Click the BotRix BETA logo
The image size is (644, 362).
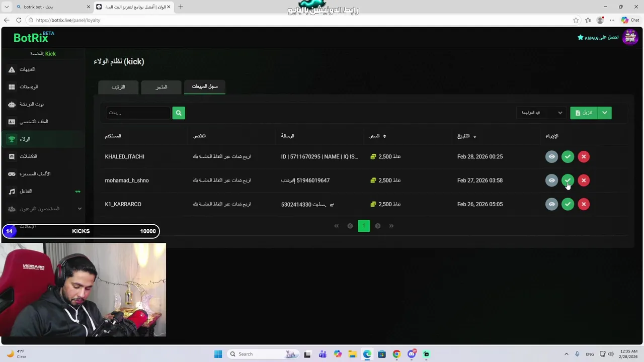point(33,37)
